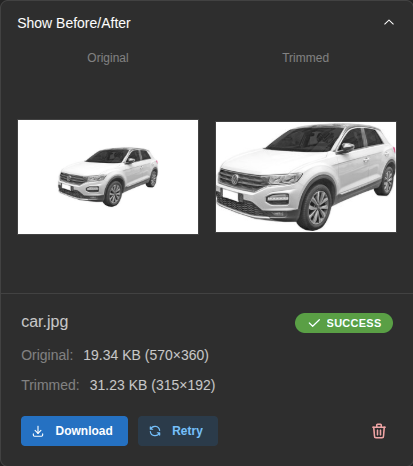This screenshot has height=466, width=413.
Task: Click the Original column label
Action: tap(108, 58)
